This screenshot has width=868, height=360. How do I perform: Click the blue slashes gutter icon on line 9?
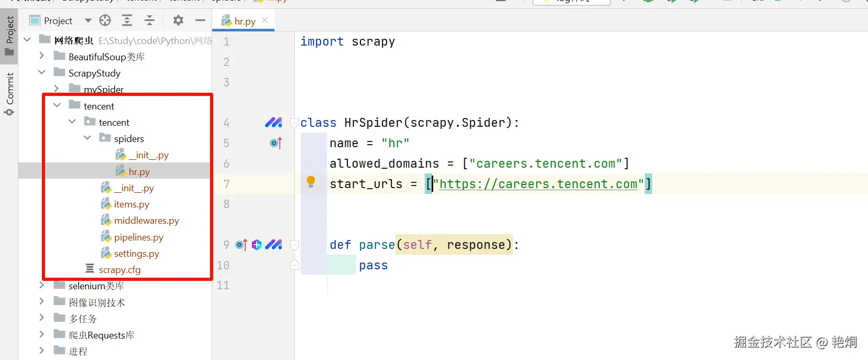tap(273, 245)
